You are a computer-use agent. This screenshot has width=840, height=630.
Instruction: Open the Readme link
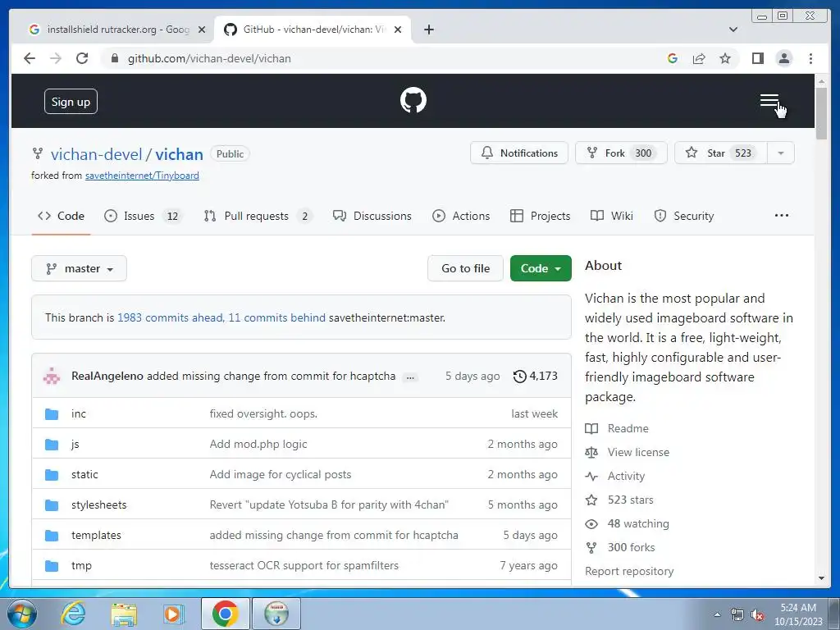617,428
